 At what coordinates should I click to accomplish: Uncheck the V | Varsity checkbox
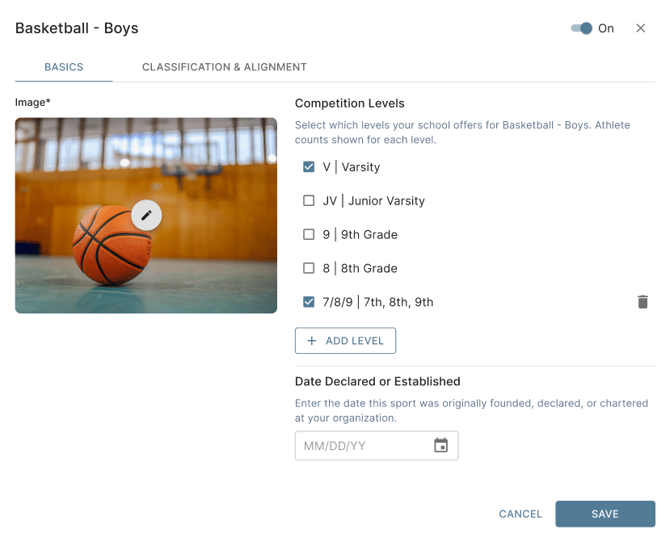309,167
